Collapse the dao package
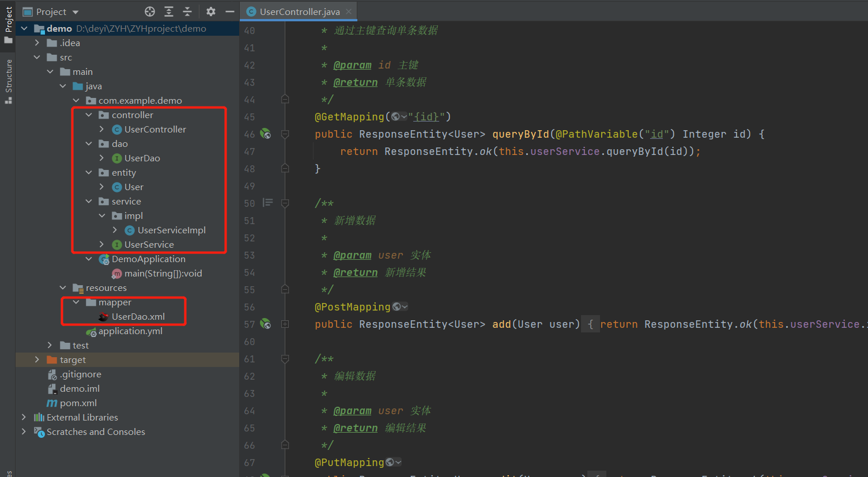 [89, 143]
